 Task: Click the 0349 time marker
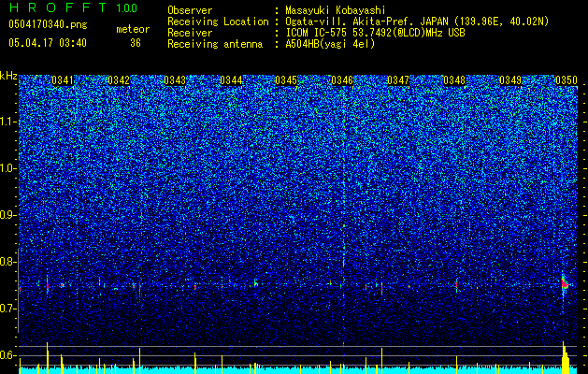tap(510, 80)
